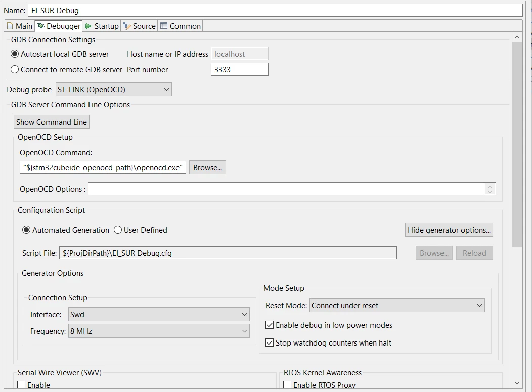
Task: Open the Frequency dropdown set to 8 MHz
Action: [159, 331]
